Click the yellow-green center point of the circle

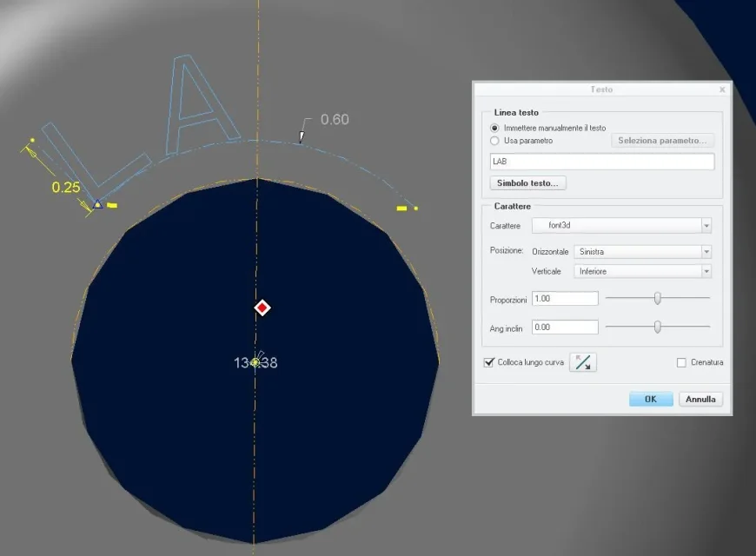pyautogui.click(x=255, y=361)
